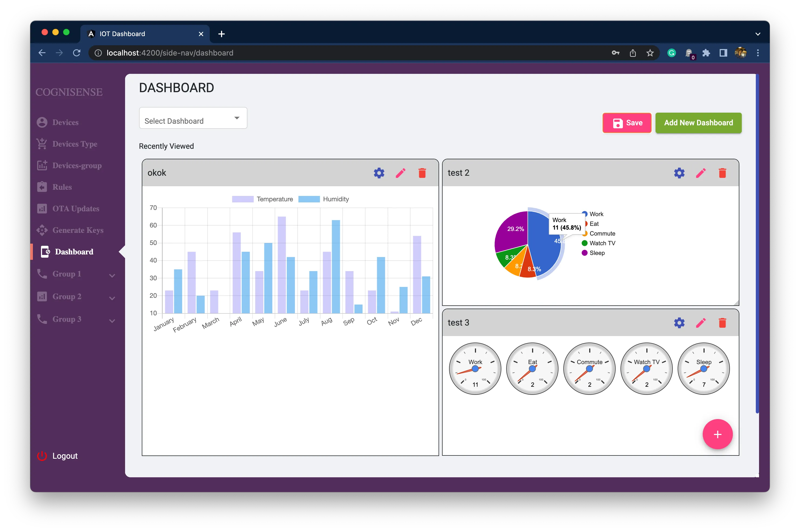Toggle the Humidity legend series
Image resolution: width=800 pixels, height=532 pixels.
[323, 199]
